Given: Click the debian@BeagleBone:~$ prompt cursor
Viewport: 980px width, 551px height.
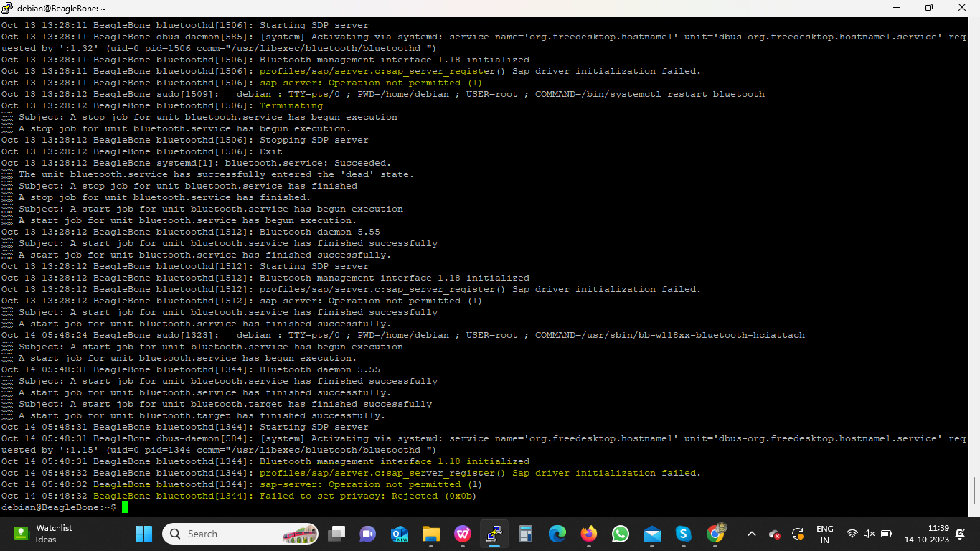Looking at the screenshot, I should 125,507.
